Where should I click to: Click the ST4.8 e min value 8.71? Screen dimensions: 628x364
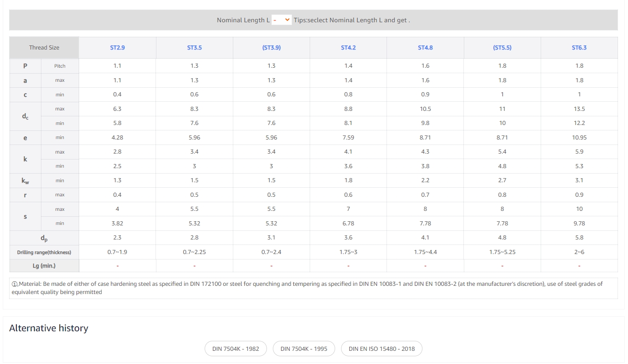point(425,137)
